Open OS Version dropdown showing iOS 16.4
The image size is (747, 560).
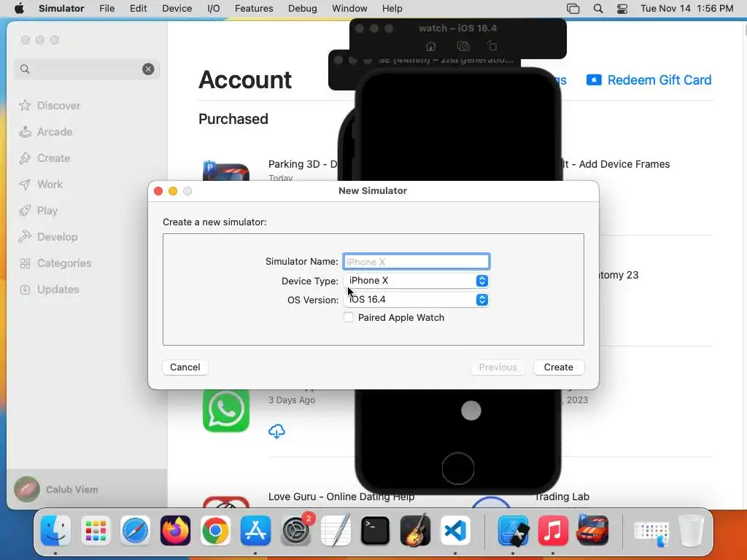pyautogui.click(x=416, y=300)
